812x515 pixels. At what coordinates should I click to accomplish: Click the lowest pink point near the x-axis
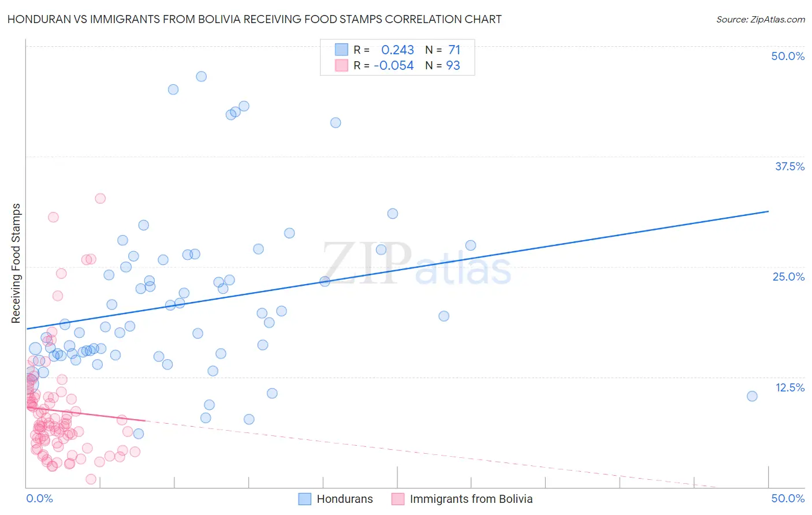[x=91, y=479]
